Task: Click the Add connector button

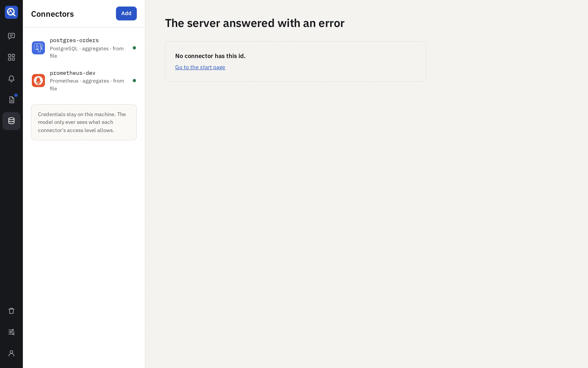Action: (126, 13)
